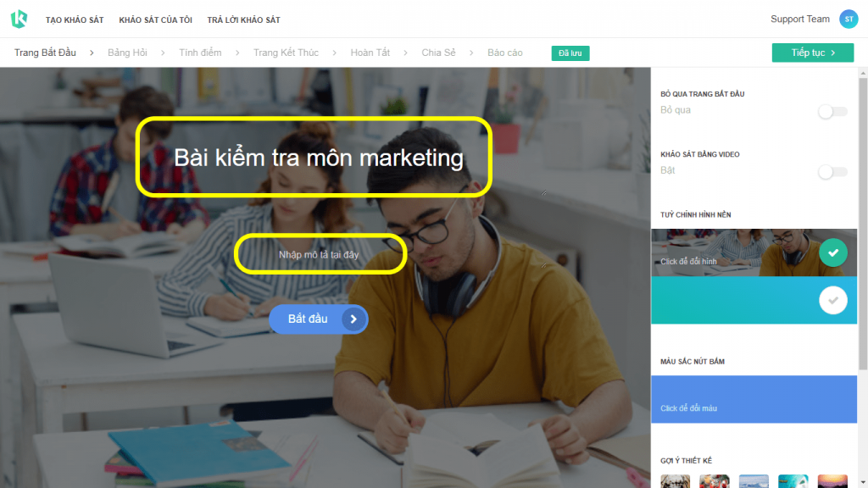
Task: Choose the second suggested design thumbnail
Action: tap(714, 481)
